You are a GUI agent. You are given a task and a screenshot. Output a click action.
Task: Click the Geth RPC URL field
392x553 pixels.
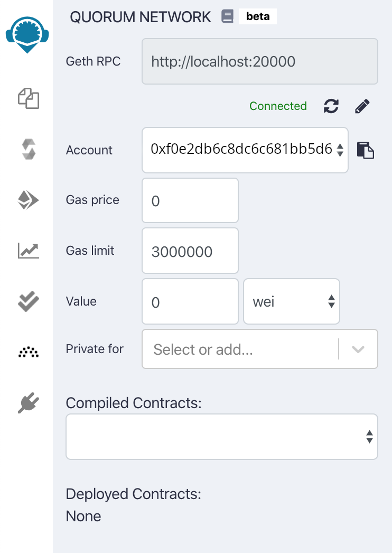[x=259, y=61]
